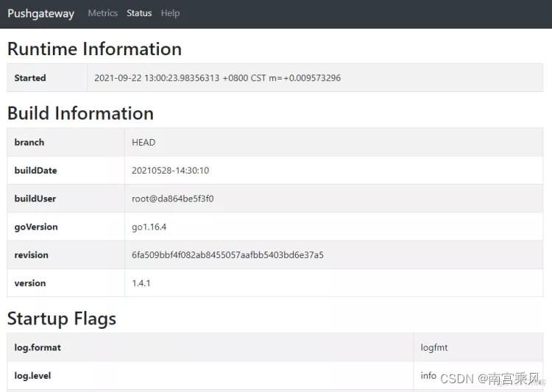Viewport: 552px width, 392px height.
Task: Click the Build Information heading
Action: coord(80,113)
